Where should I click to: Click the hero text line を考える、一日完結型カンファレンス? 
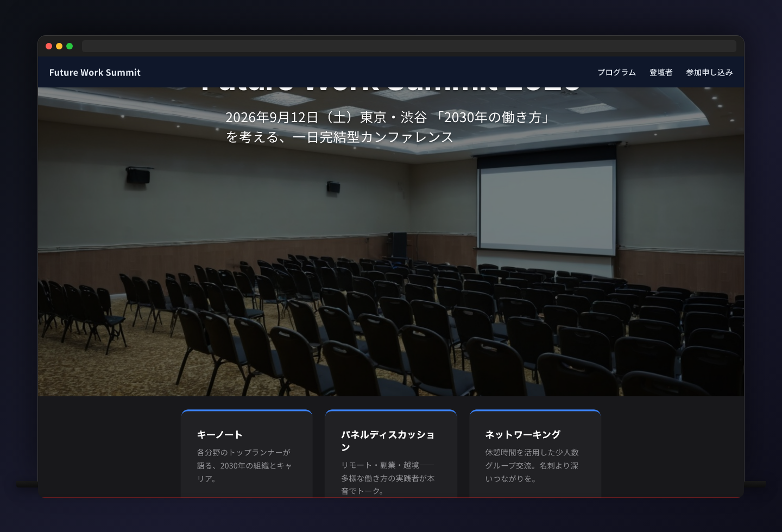(339, 137)
